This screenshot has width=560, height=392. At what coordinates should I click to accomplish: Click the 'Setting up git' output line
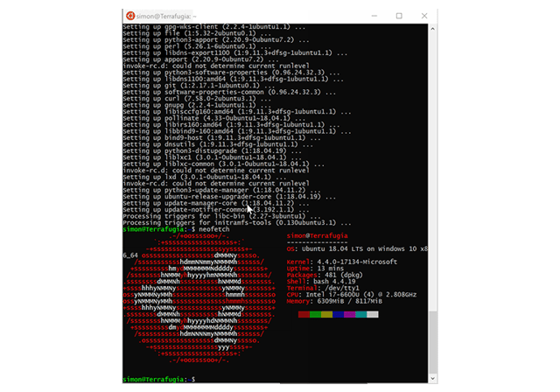pos(199,86)
